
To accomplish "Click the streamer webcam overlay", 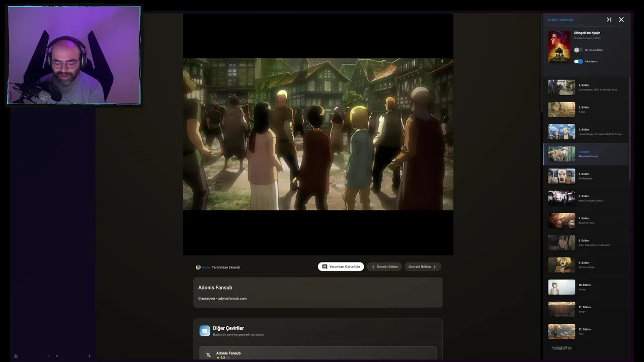I will pos(74,55).
